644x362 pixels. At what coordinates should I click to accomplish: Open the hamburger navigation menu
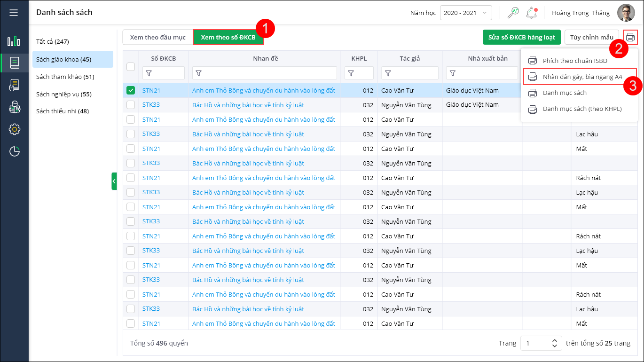coord(14,13)
